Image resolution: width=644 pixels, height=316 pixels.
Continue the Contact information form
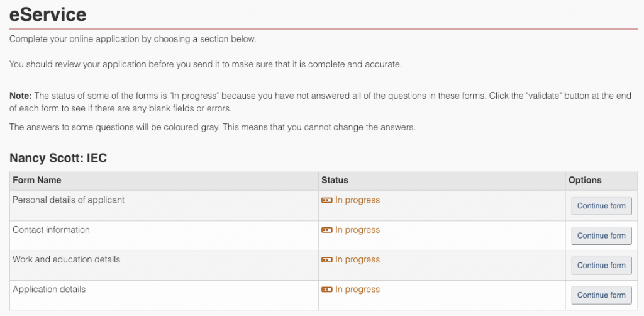[601, 235]
